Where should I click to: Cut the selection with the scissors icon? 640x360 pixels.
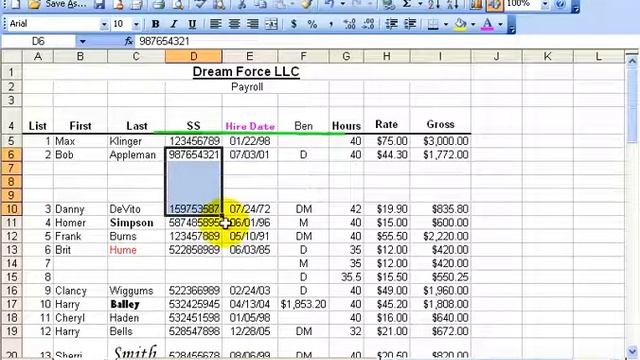(242, 4)
